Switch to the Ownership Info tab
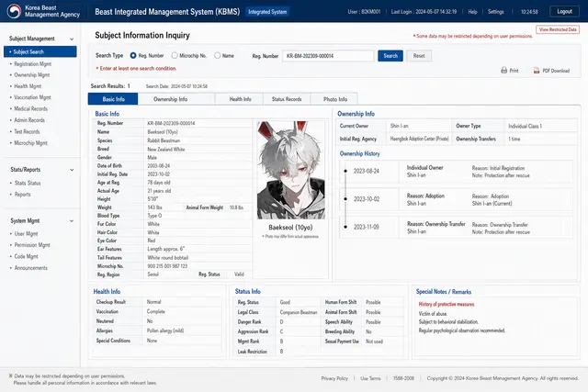 [x=176, y=99]
